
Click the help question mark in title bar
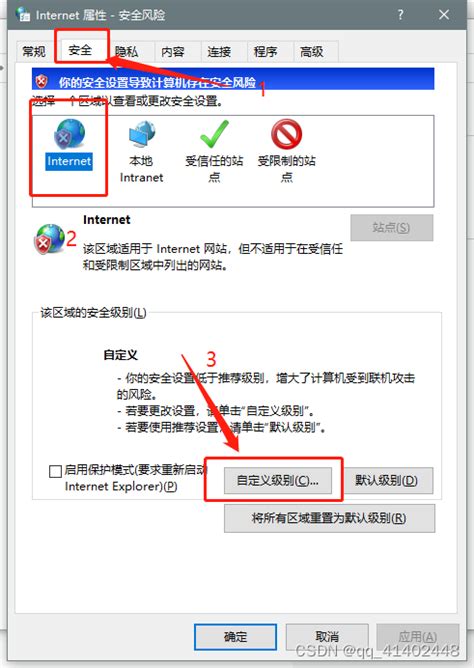pos(400,15)
